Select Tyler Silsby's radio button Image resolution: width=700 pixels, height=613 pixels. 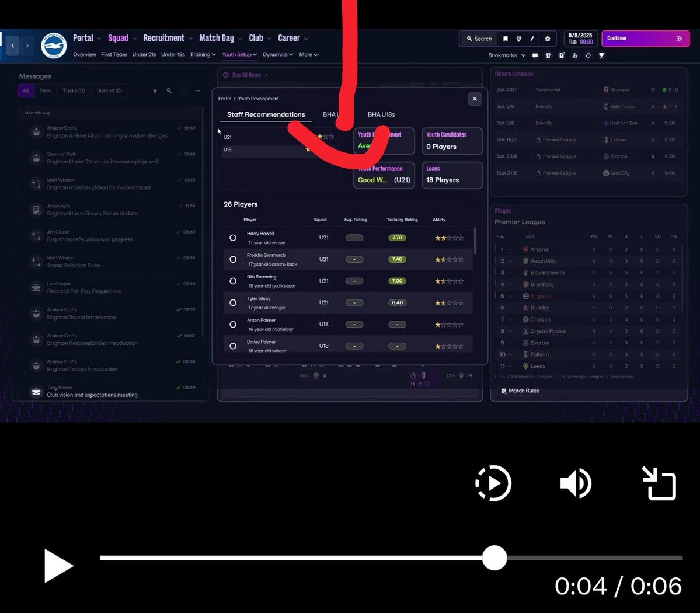[x=232, y=302]
